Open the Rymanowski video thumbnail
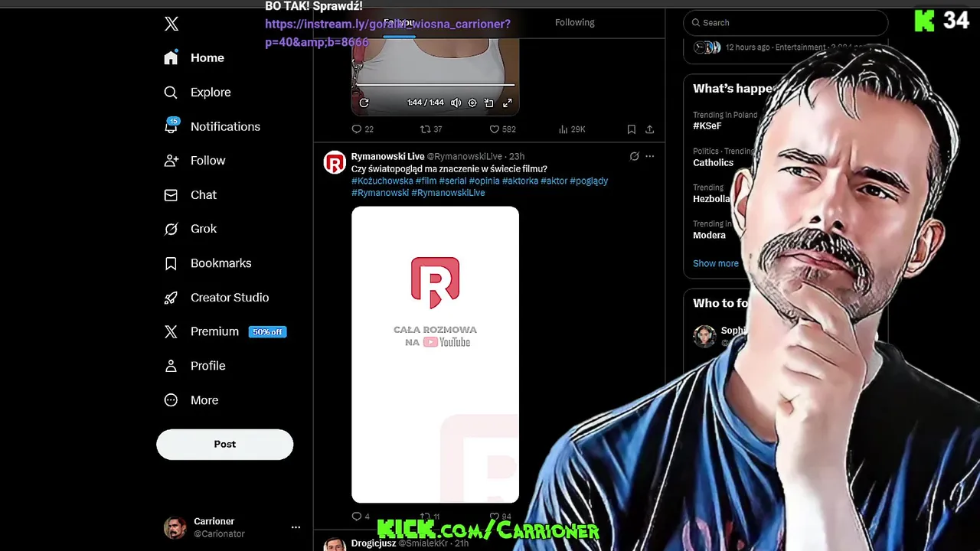 tap(435, 354)
